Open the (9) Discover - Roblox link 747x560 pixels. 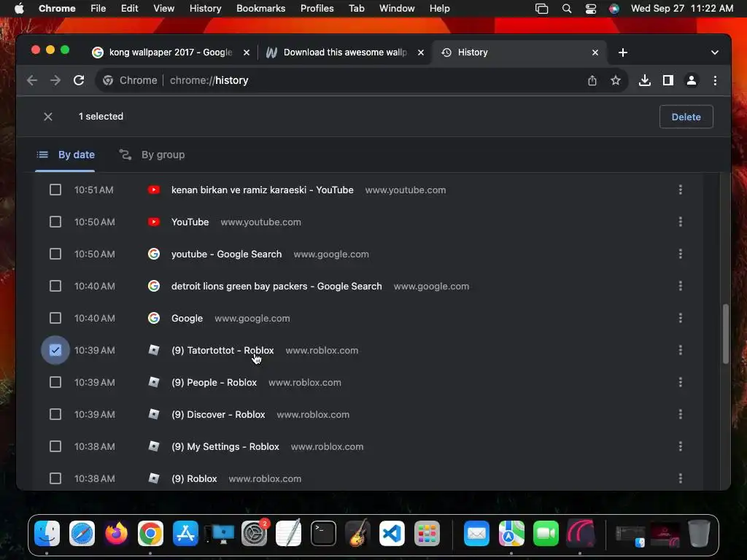coord(218,414)
